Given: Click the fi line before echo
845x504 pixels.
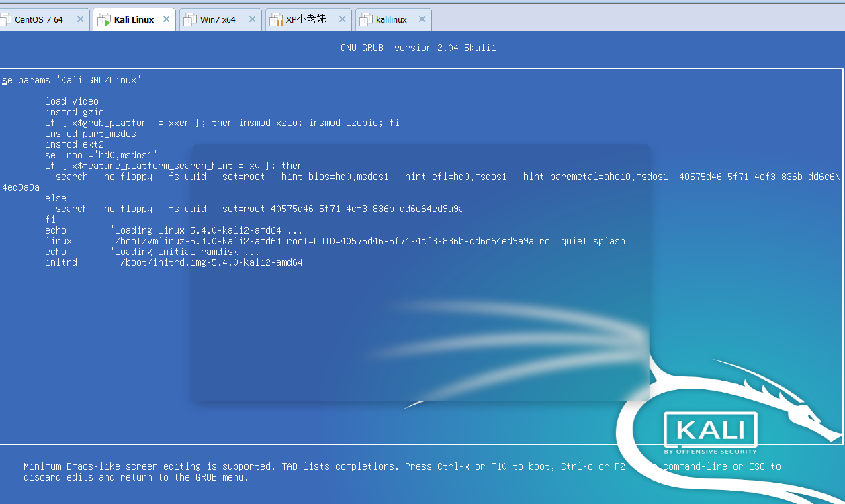Looking at the screenshot, I should (50, 219).
